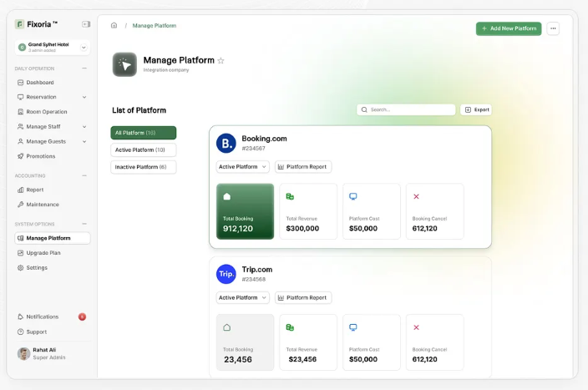Click the Trip.com logo icon
Viewport: 588px width, 390px height.
click(226, 274)
